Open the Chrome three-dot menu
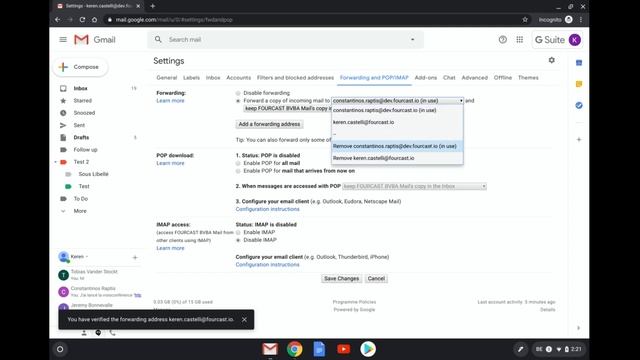 581,20
